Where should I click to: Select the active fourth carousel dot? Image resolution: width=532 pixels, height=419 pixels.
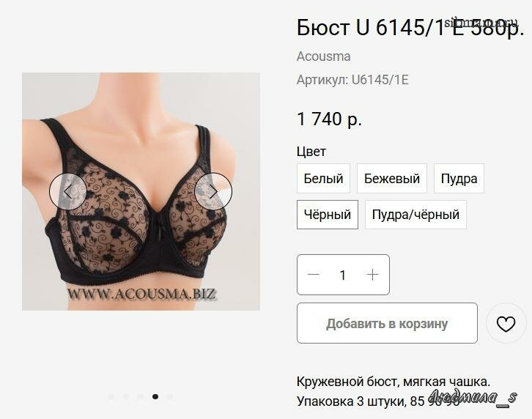pyautogui.click(x=155, y=396)
